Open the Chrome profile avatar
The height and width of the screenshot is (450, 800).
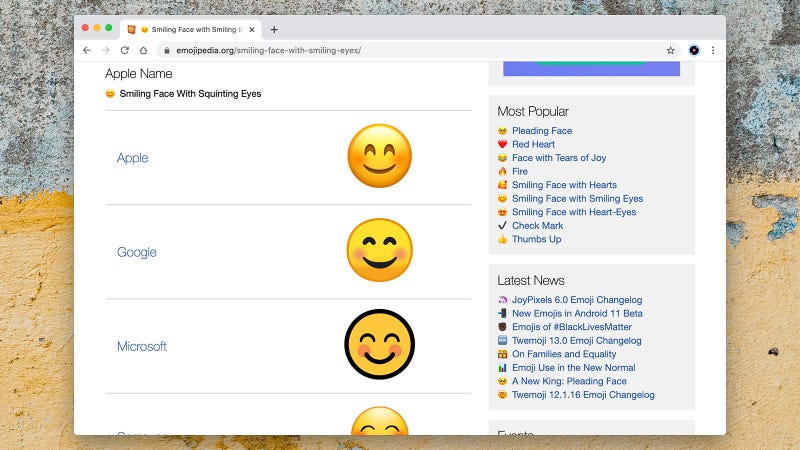click(x=694, y=51)
